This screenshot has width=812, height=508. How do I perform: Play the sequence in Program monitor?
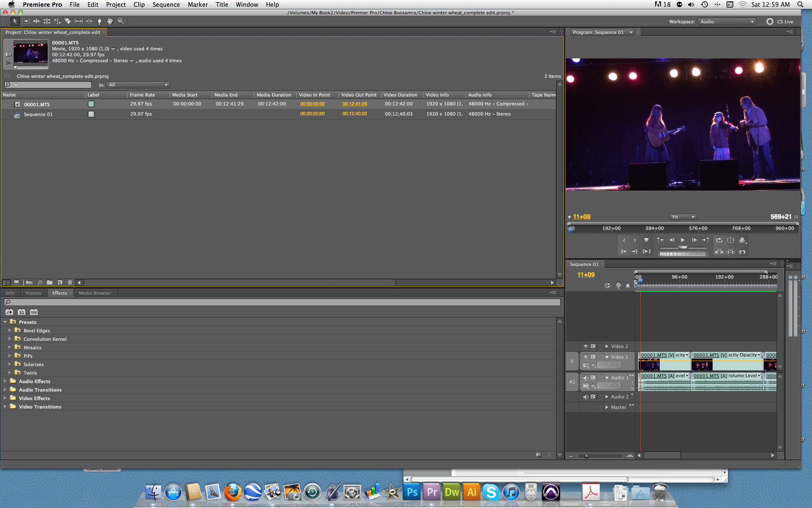point(683,240)
